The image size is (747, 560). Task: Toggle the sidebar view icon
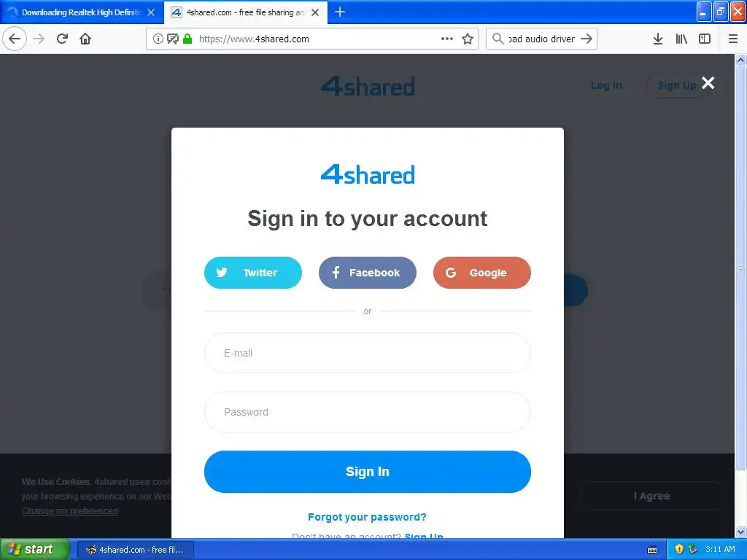coord(705,39)
